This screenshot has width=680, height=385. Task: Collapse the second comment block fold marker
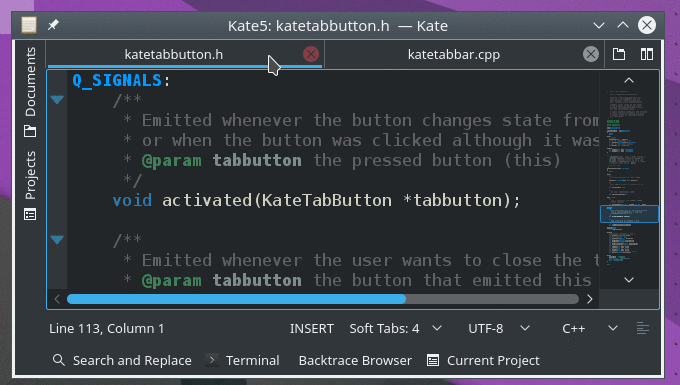coord(57,239)
